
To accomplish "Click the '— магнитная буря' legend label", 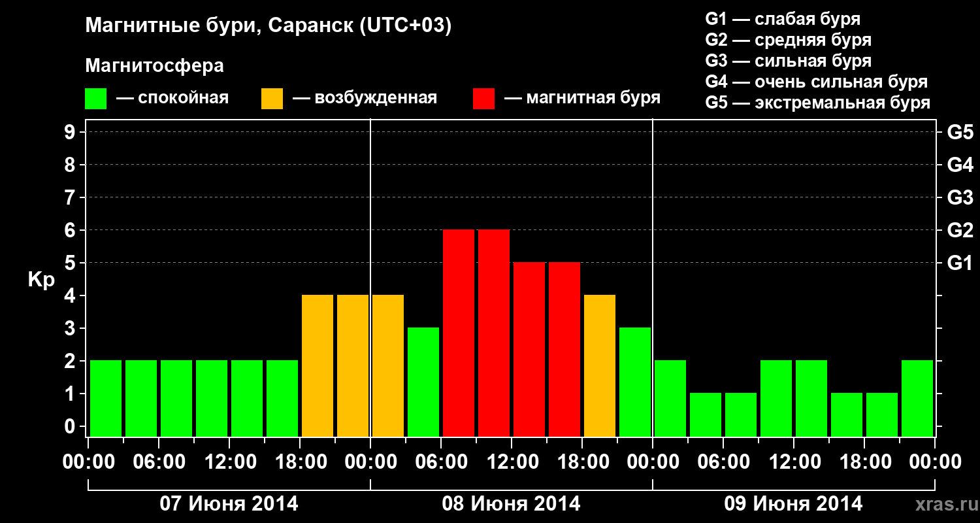I will 582,98.
